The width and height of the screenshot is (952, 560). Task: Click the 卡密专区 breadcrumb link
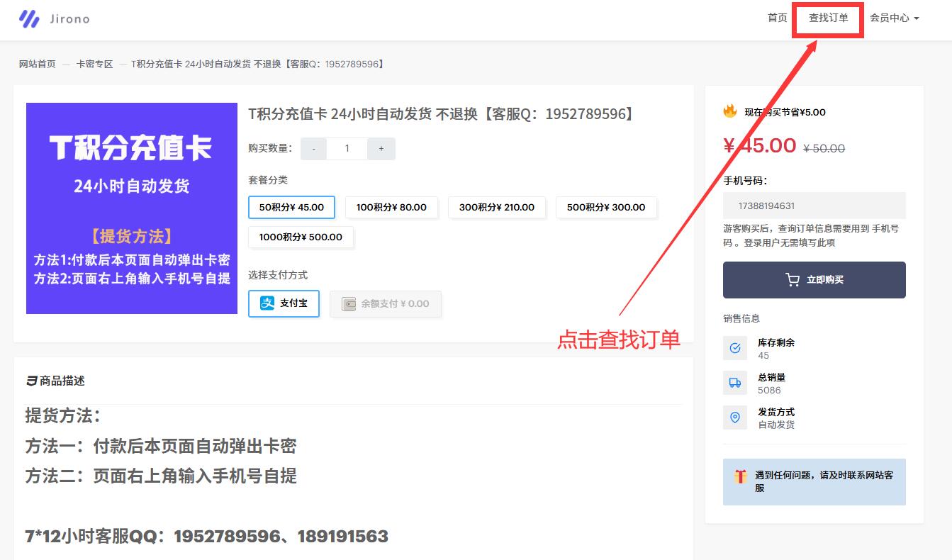[95, 64]
